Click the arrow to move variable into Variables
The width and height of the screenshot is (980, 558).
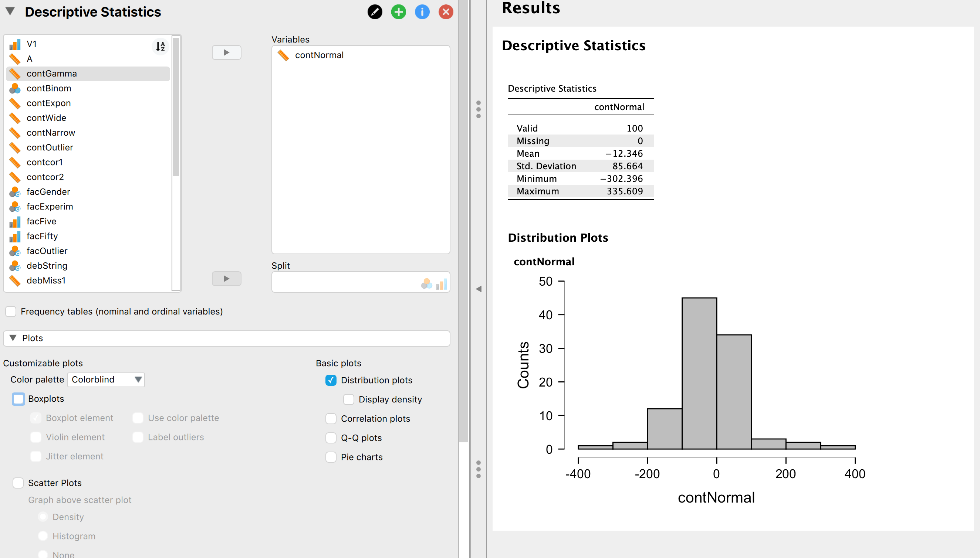(x=226, y=52)
